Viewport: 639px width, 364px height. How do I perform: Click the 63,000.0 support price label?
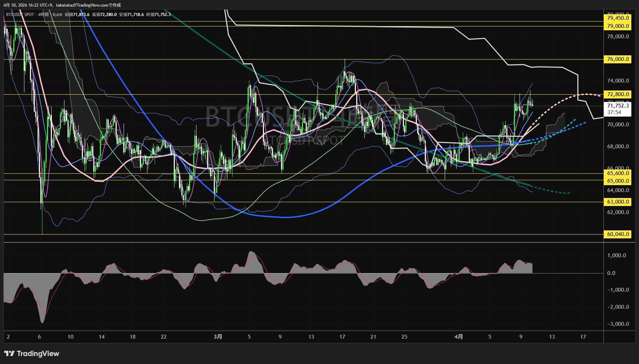(618, 202)
